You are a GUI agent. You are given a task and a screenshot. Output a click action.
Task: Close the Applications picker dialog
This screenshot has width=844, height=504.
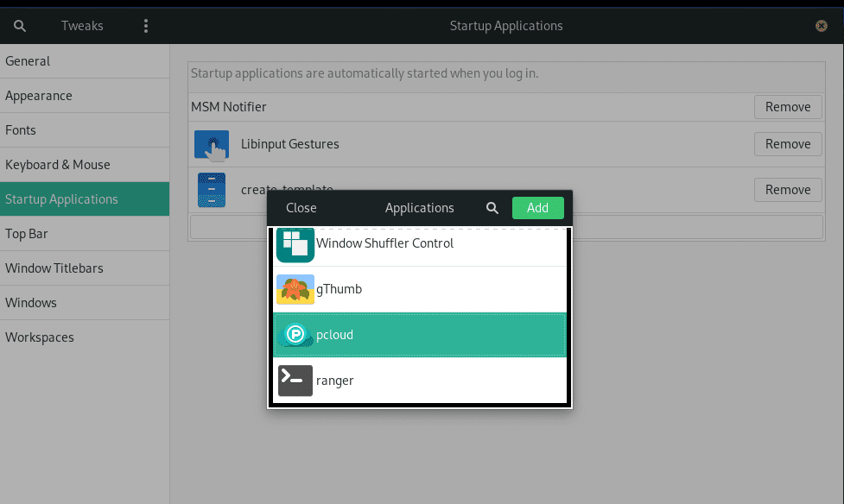[301, 207]
